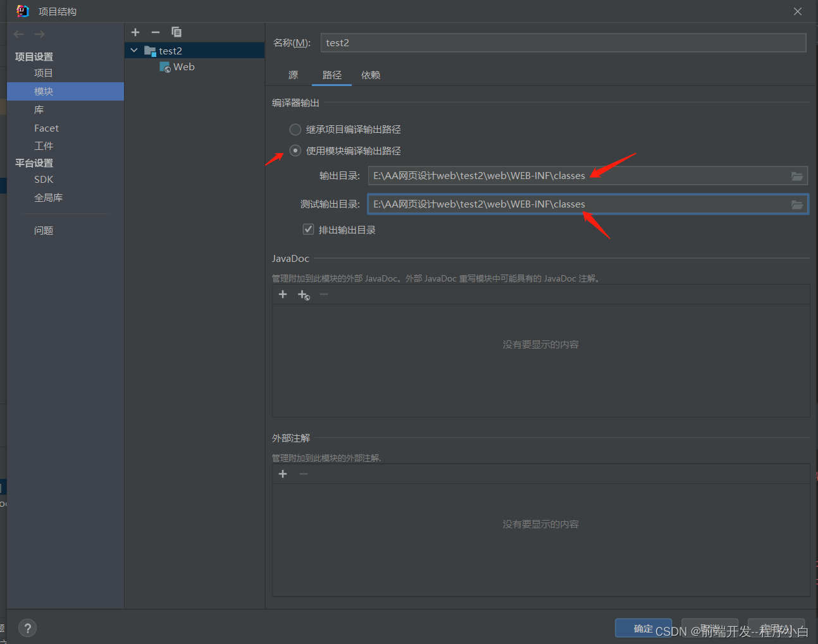Close the 项目结构 dialog
818x644 pixels.
pyautogui.click(x=798, y=11)
